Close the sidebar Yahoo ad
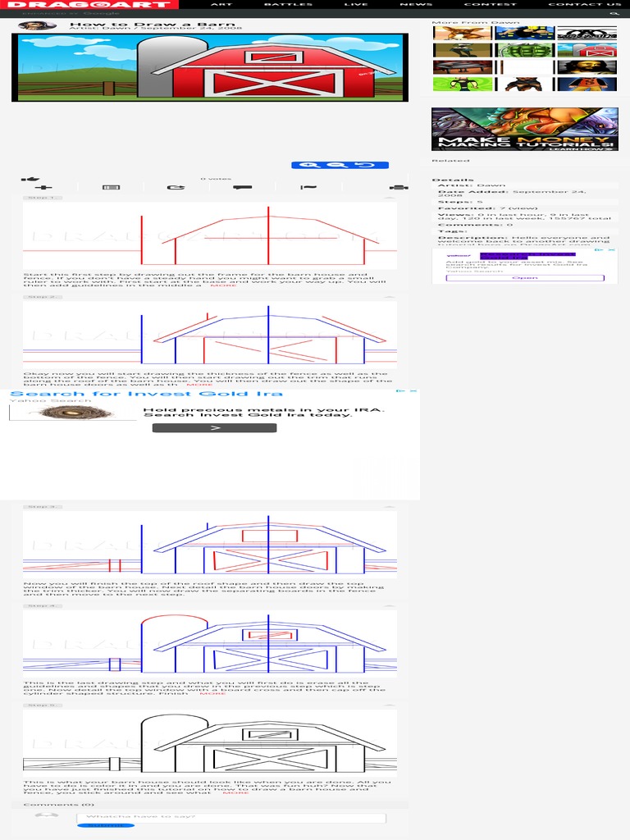Screen dimensions: 630x840 tap(612, 250)
